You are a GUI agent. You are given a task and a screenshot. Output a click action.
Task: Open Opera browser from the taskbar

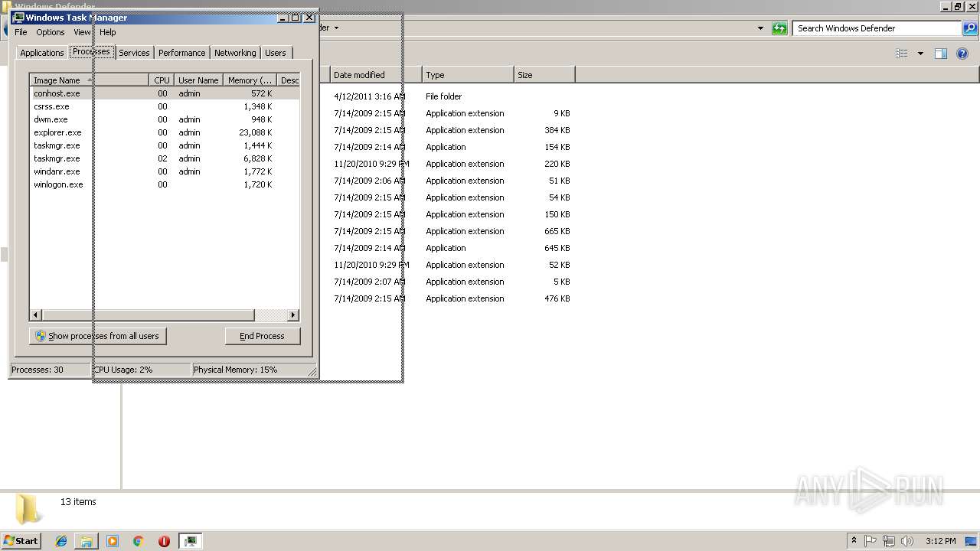pos(164,541)
